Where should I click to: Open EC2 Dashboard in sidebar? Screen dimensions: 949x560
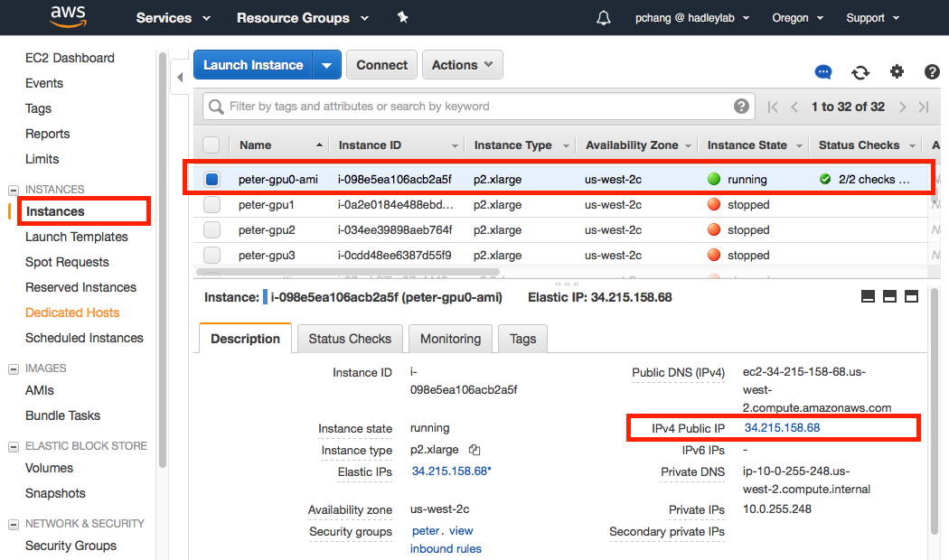pyautogui.click(x=70, y=58)
